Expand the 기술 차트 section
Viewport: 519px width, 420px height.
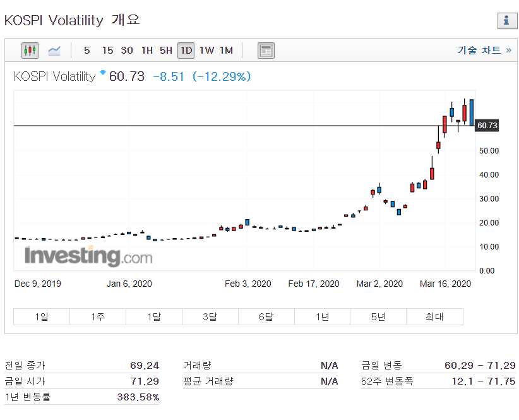484,51
